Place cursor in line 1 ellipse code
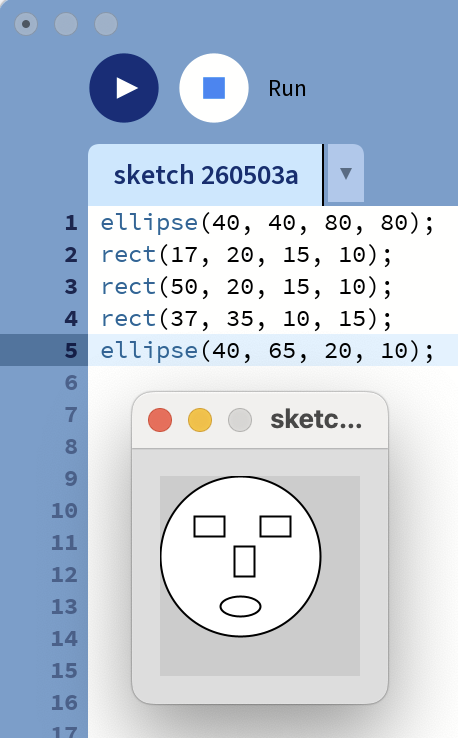The image size is (458, 738). click(267, 223)
